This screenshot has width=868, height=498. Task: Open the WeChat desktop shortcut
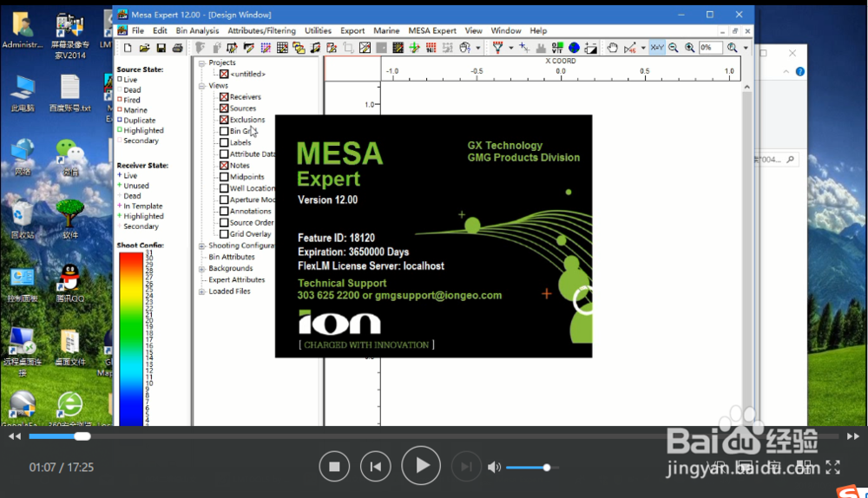(x=69, y=158)
